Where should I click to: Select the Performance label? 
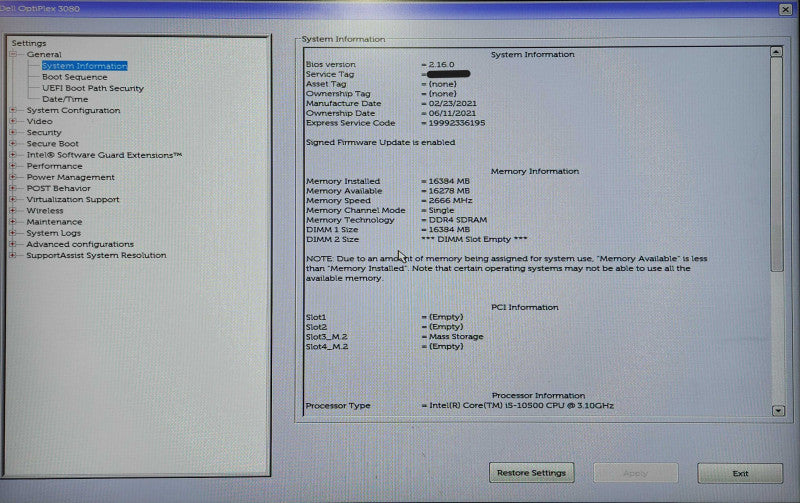tap(54, 166)
